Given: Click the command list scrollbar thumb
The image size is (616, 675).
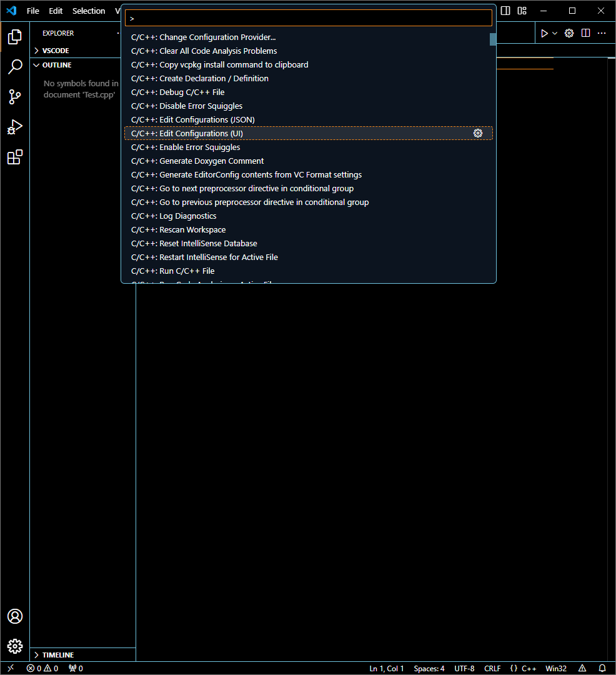Looking at the screenshot, I should (493, 39).
